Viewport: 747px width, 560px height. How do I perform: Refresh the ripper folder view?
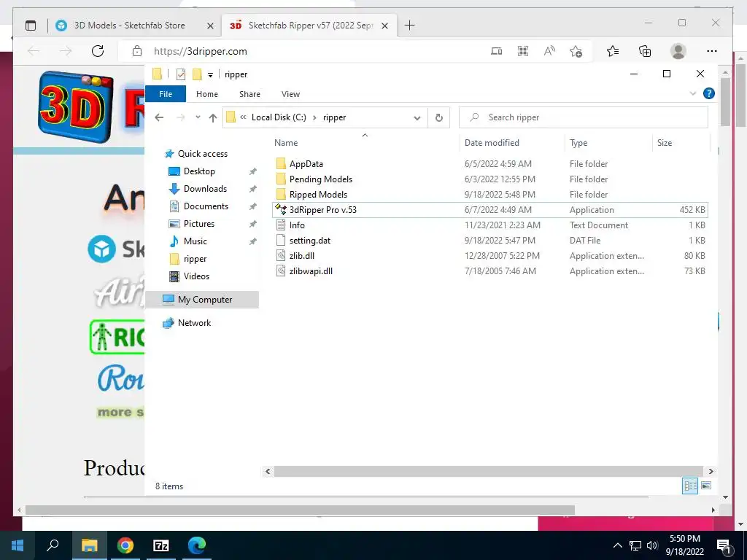438,117
